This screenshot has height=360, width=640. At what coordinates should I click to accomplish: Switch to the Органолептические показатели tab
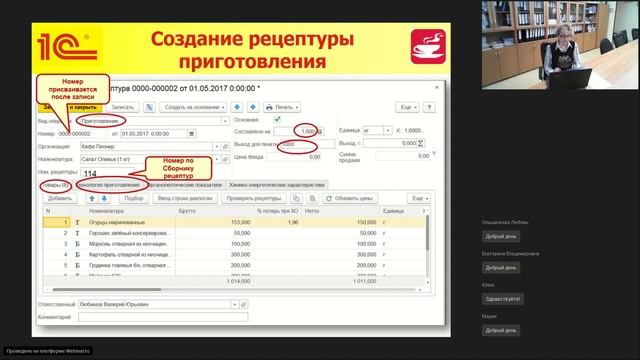coord(185,185)
